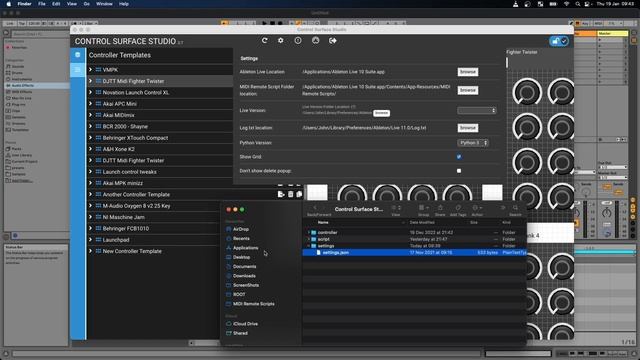The width and height of the screenshot is (640, 360).
Task: Click browse for MIDI Remote Script Folder location
Action: pos(468,90)
